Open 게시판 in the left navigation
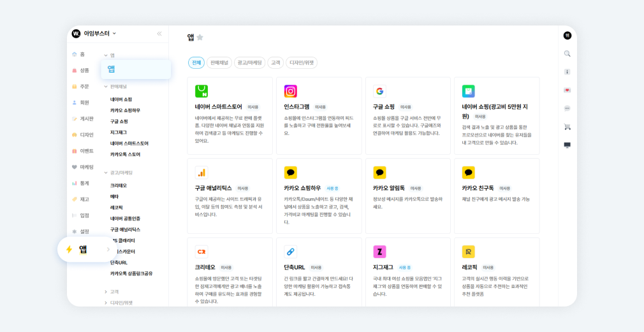 click(x=82, y=119)
